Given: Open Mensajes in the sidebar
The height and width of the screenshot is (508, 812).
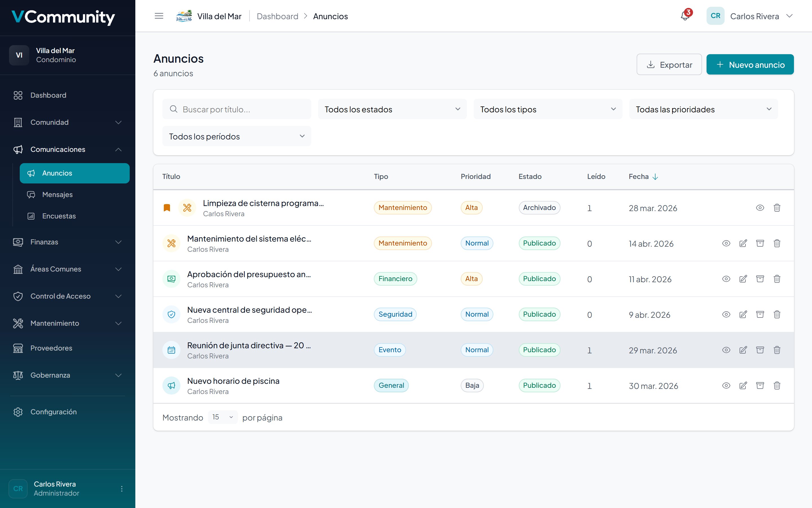Looking at the screenshot, I should [x=74, y=195].
